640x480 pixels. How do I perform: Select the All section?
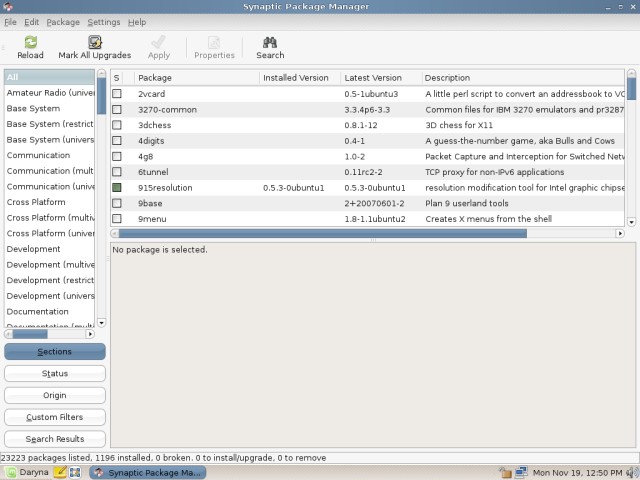coord(49,77)
